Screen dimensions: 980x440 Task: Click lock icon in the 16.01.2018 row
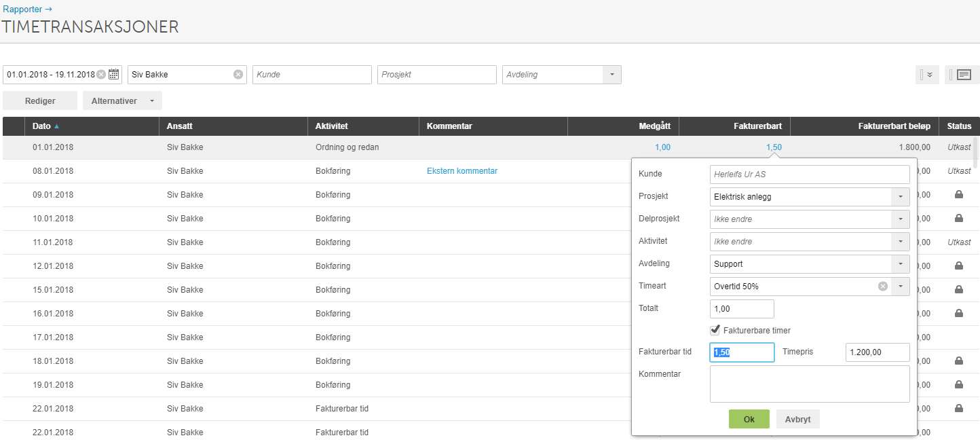(959, 313)
